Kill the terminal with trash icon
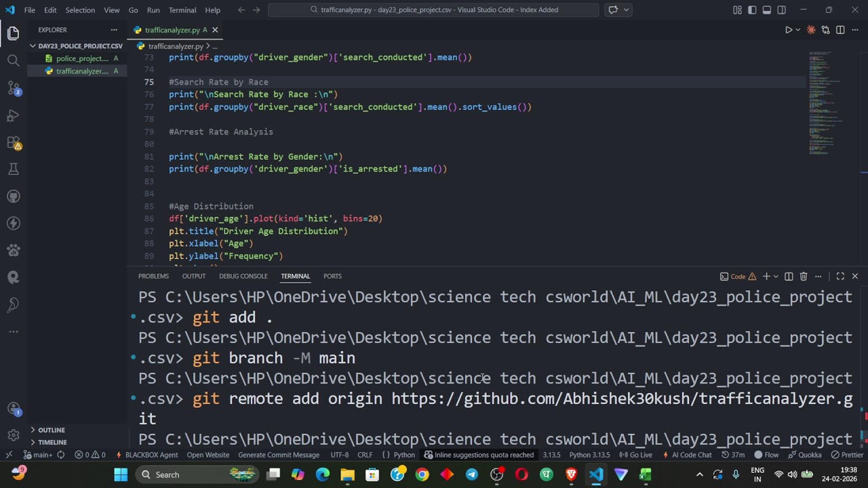868x488 pixels. coord(804,277)
